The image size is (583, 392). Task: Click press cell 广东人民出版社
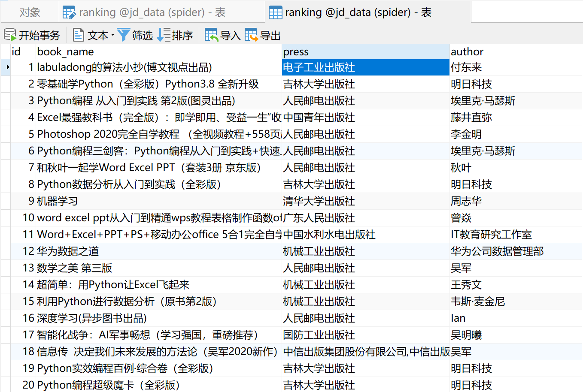coord(366,218)
